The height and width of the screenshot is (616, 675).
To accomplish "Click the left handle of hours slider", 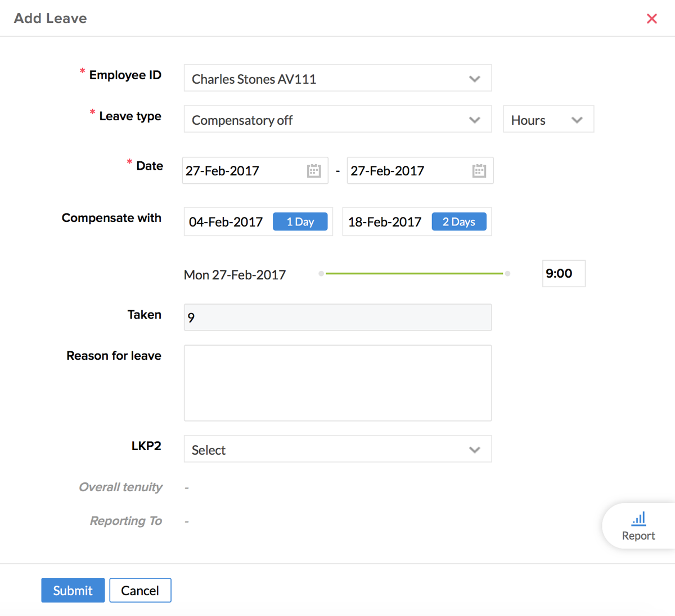I will pos(321,274).
